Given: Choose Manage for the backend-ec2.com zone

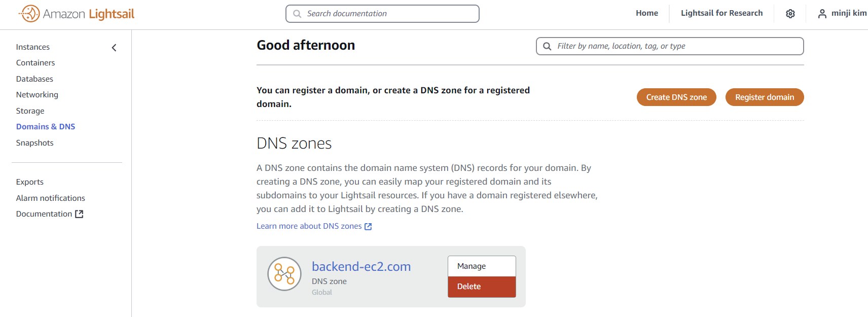Looking at the screenshot, I should [481, 266].
